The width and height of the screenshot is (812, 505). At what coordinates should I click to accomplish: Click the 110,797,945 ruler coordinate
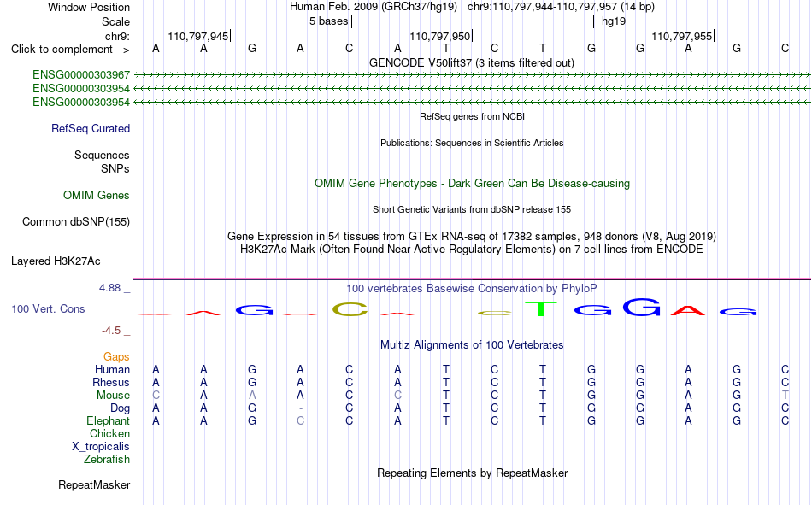197,36
